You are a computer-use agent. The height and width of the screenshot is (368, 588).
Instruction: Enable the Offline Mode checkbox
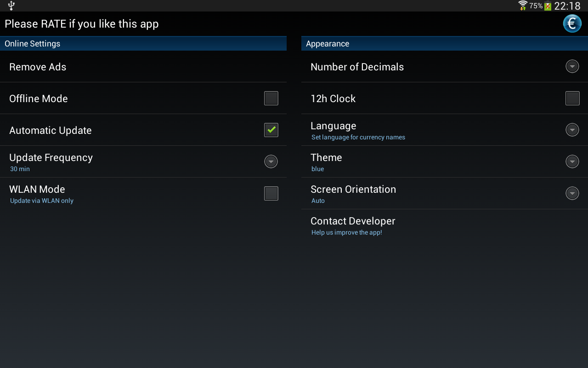tap(271, 98)
